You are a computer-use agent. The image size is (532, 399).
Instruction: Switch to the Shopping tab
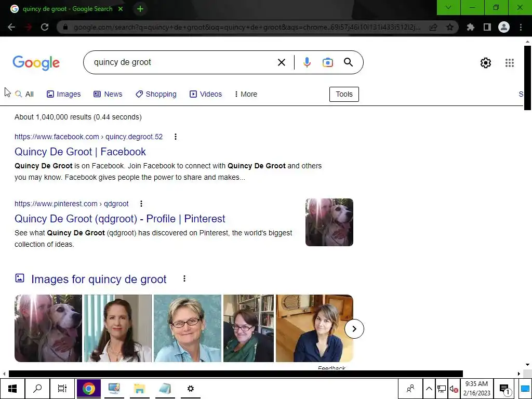tap(156, 94)
